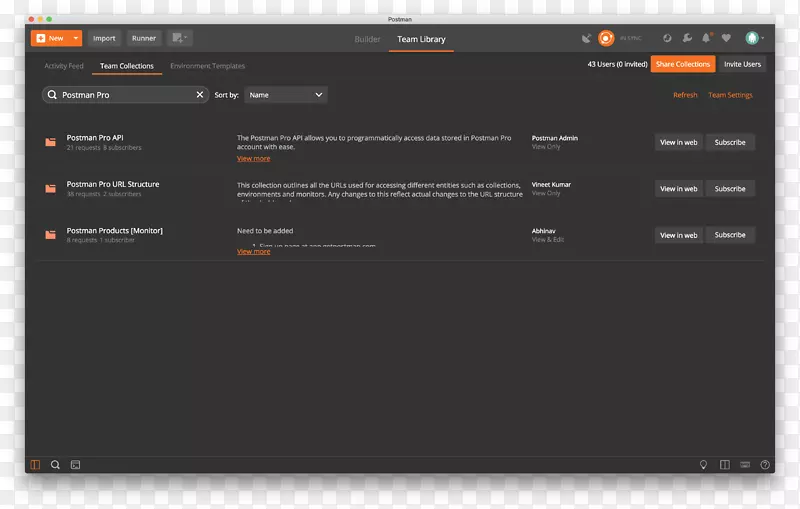Clear the Postman Pro search text

[x=200, y=94]
